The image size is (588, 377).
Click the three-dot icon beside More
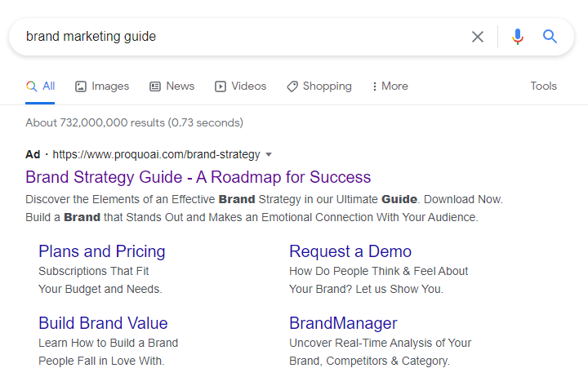(375, 86)
